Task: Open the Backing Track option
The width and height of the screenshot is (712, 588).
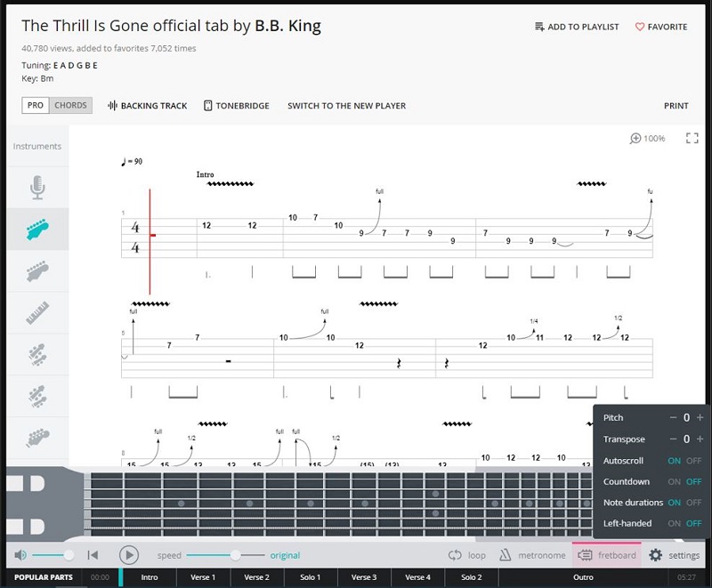Action: 147,106
